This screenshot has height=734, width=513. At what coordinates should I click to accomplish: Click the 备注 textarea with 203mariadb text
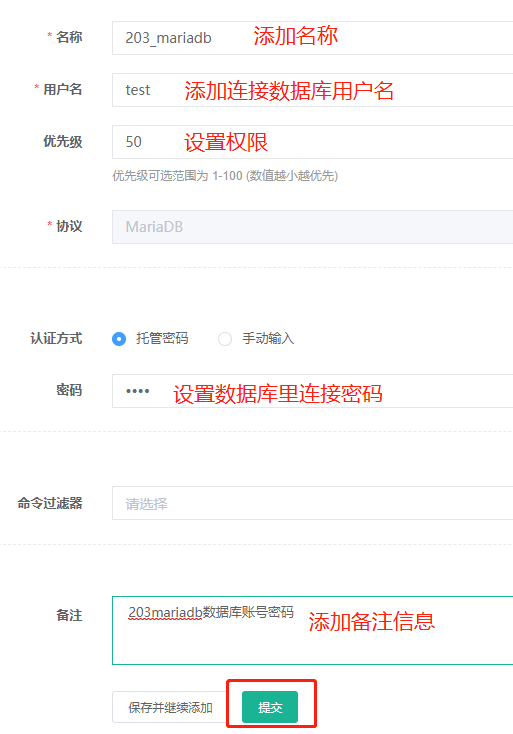(313, 631)
